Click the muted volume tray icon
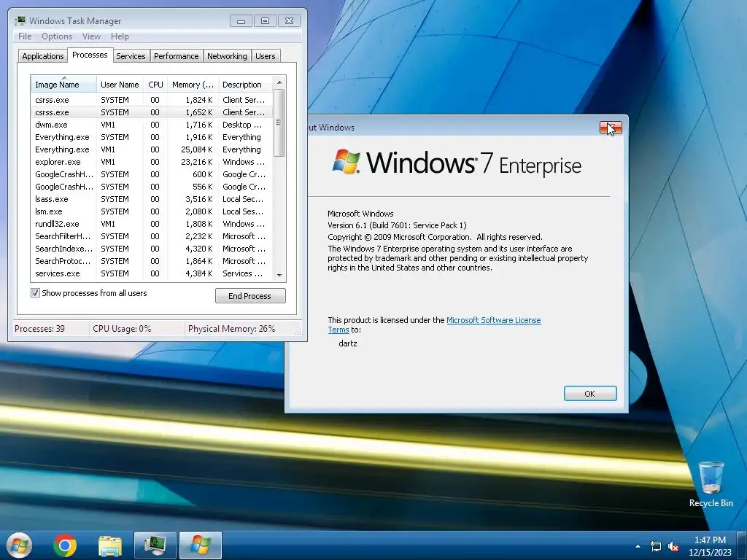The image size is (747, 560). [673, 546]
